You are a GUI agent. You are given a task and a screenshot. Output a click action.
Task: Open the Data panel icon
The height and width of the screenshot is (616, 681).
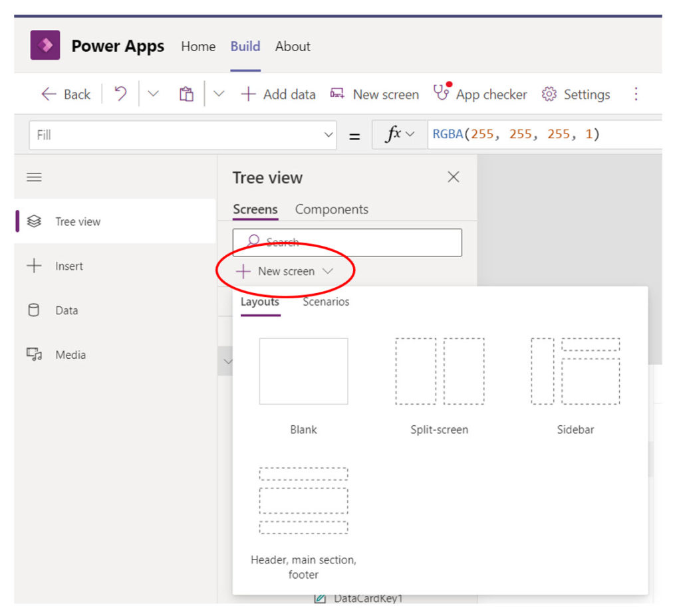(x=33, y=310)
